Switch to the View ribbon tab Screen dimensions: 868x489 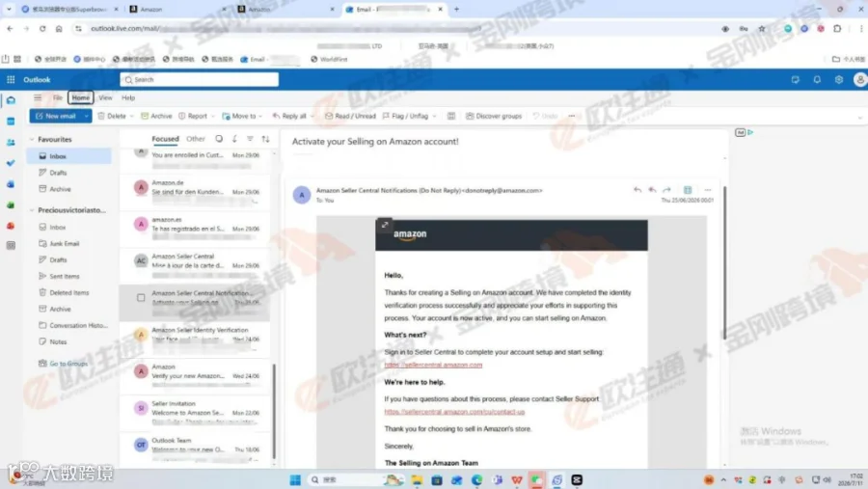[x=105, y=98]
